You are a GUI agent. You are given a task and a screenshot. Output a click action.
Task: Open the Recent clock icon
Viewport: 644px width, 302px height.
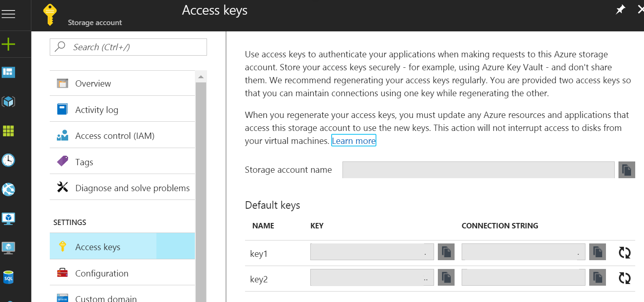(8, 160)
